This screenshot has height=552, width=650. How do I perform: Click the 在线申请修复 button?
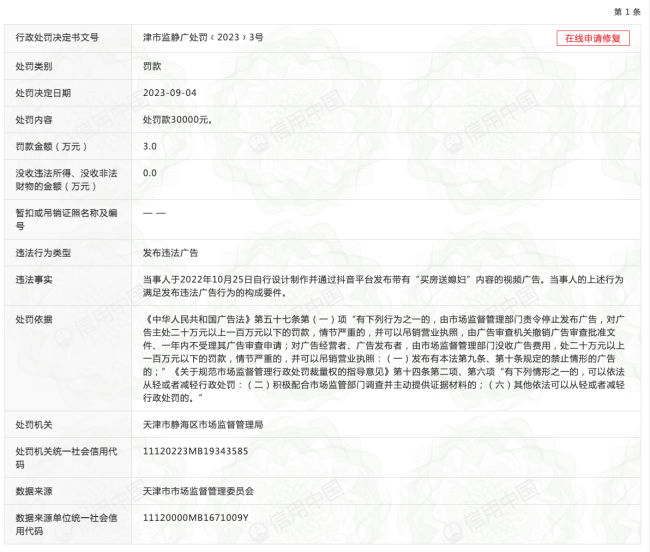click(593, 38)
